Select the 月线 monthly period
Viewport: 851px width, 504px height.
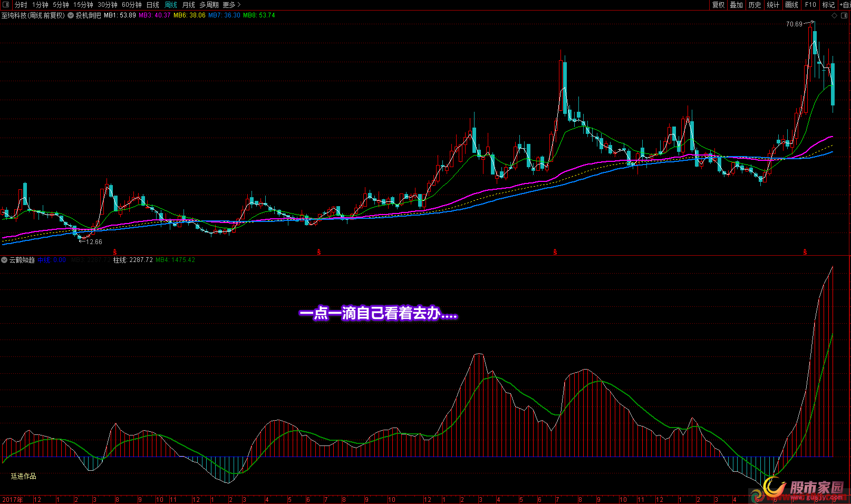point(188,5)
